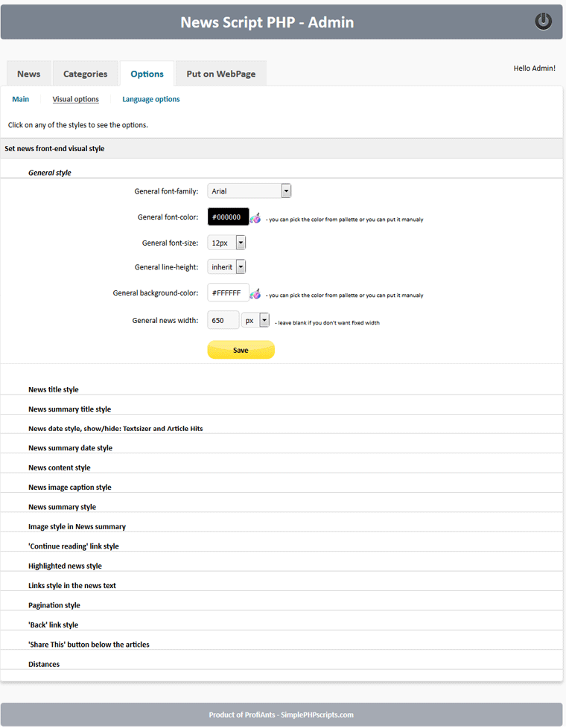Click the 'leave blank' width hint text
Screen dimensions: 566x728
coord(327,322)
